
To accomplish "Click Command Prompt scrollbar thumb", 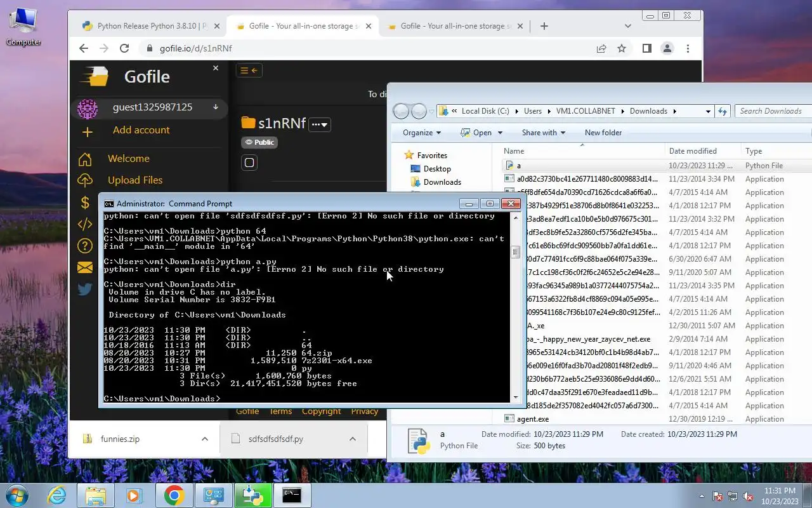I will point(515,252).
